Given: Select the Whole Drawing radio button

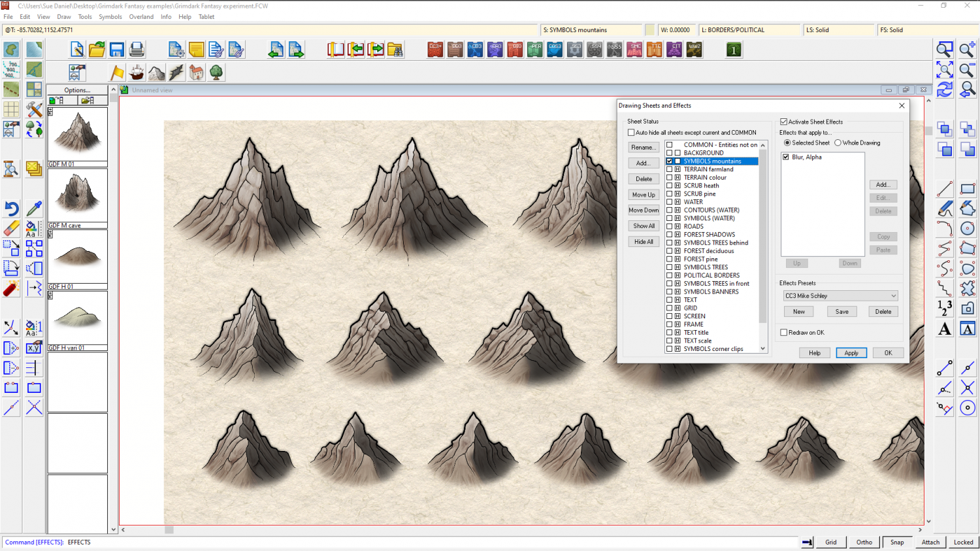Looking at the screenshot, I should (x=838, y=142).
